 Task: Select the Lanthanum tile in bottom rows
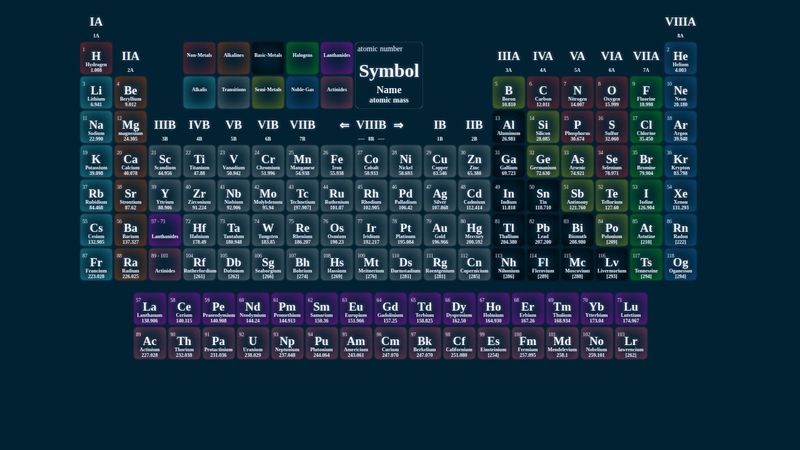[x=149, y=309]
